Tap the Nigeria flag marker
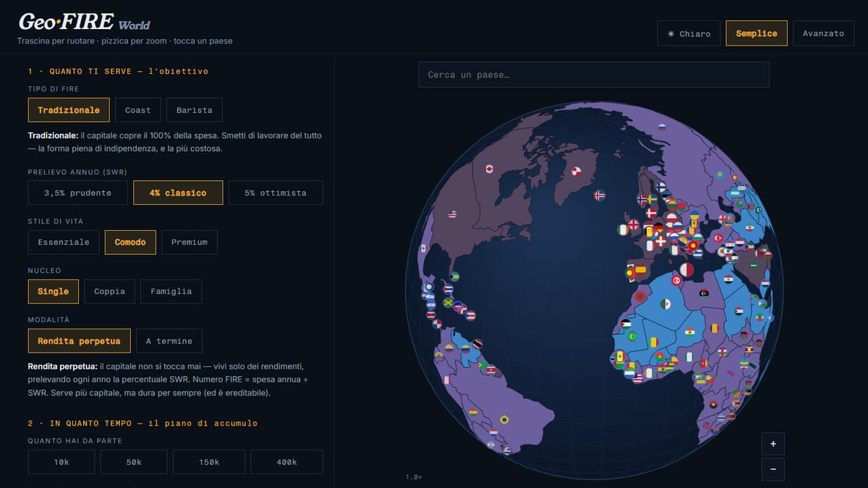Image resolution: width=868 pixels, height=488 pixels. [x=689, y=357]
